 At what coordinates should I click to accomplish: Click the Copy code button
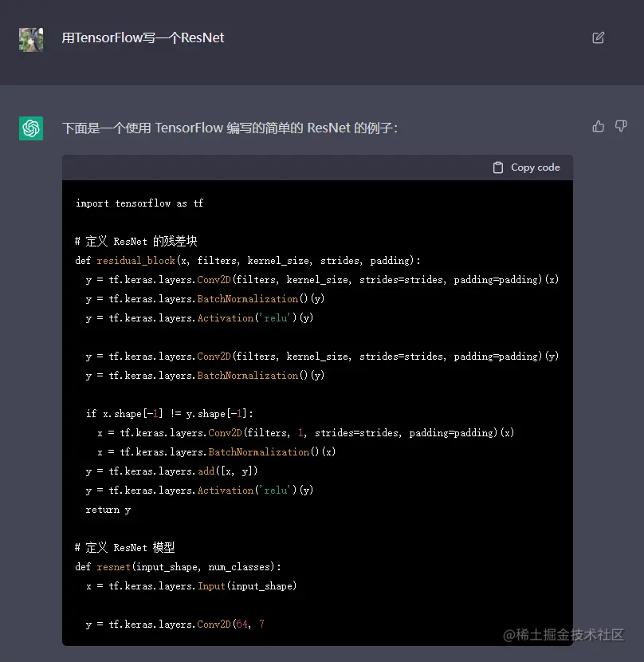click(x=526, y=167)
